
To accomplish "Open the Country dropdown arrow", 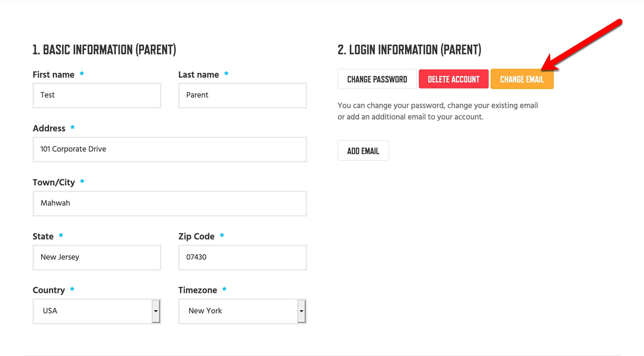I will point(156,311).
